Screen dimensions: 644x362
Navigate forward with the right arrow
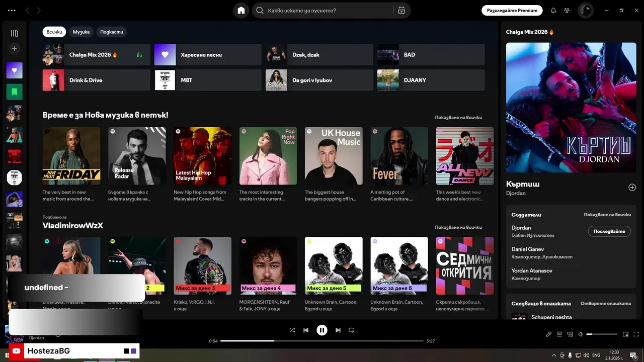coord(39,10)
